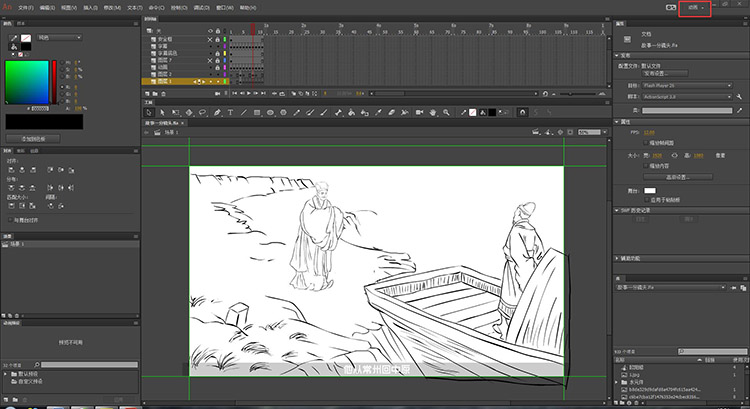Viewport: 750px width, 409px height.
Task: Select the Paint Bucket tool
Action: click(x=352, y=112)
